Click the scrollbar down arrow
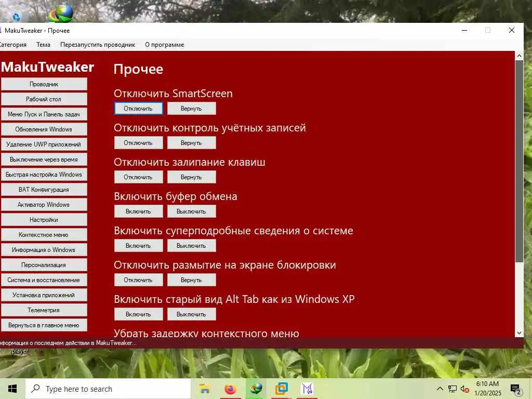The image size is (532, 399). pos(519,333)
